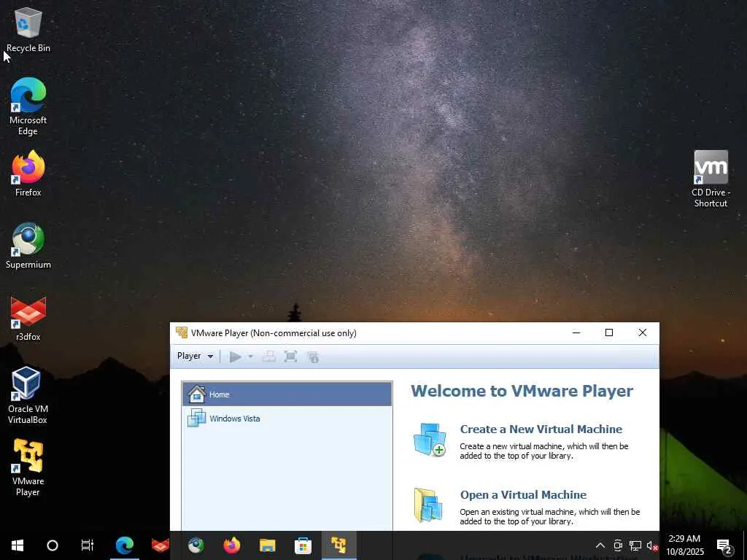The width and height of the screenshot is (747, 560).
Task: Open the Recycle Bin desktop icon
Action: 28,29
